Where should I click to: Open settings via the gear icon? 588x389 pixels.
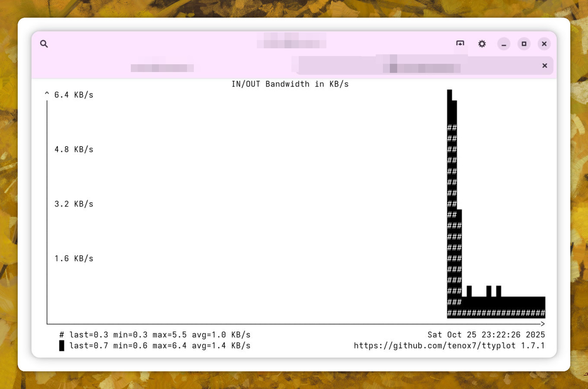coord(482,44)
